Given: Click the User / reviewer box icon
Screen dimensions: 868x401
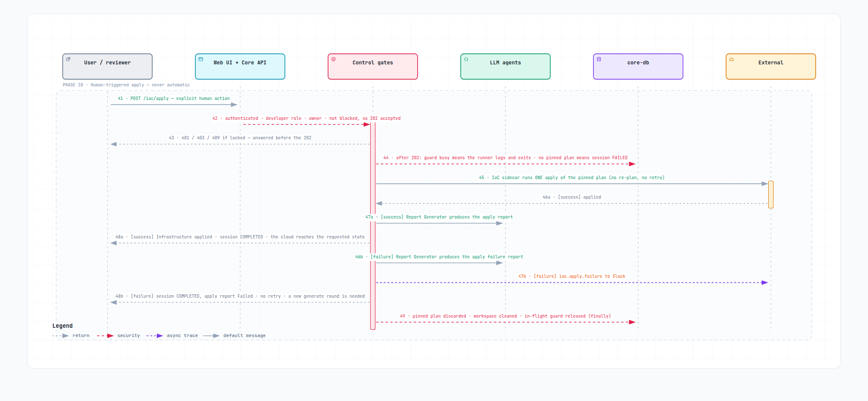Looking at the screenshot, I should 68,59.
